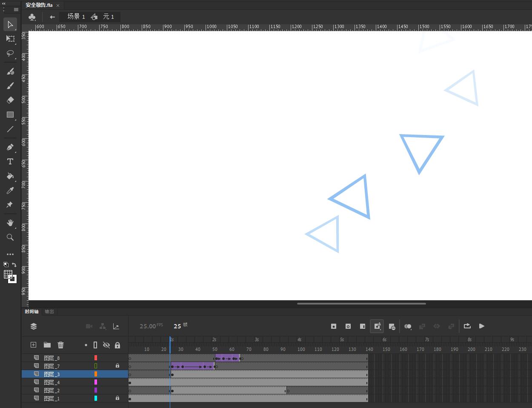The width and height of the screenshot is (532, 408).
Task: Click the back arrow in edit bar
Action: 52,17
